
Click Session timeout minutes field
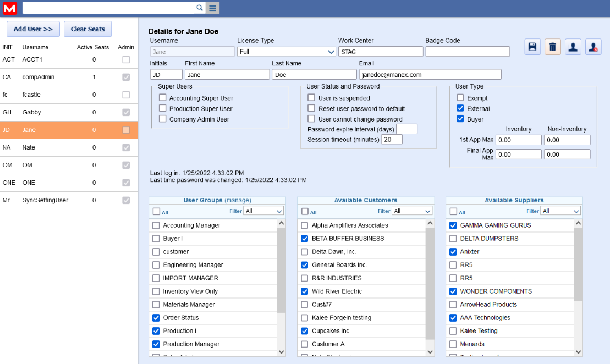(x=392, y=139)
